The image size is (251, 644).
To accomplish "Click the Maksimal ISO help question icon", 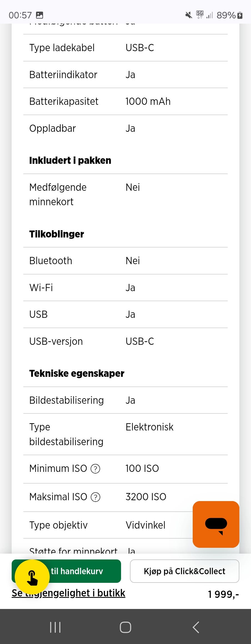I will tap(96, 497).
